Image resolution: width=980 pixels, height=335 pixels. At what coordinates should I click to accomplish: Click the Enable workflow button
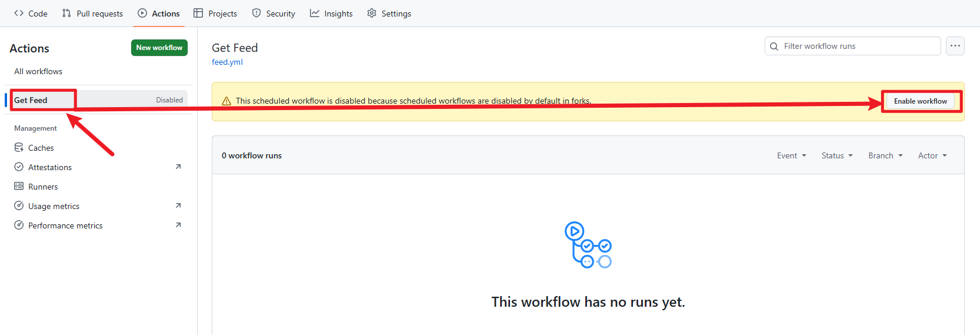click(x=921, y=101)
